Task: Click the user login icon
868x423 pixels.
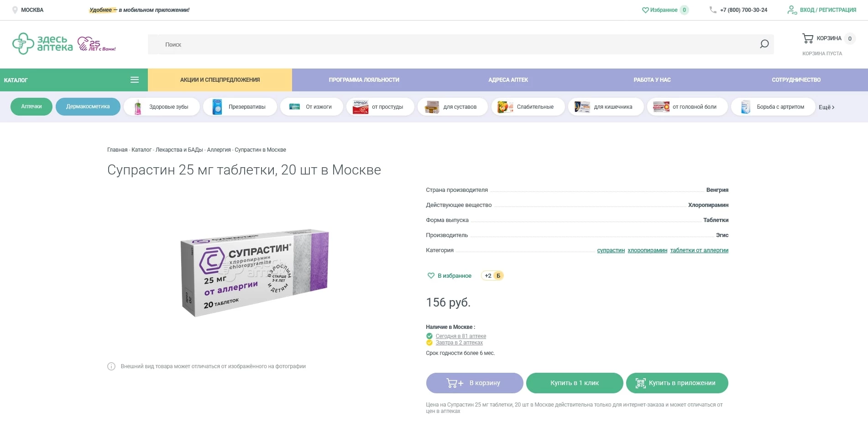Action: tap(792, 10)
